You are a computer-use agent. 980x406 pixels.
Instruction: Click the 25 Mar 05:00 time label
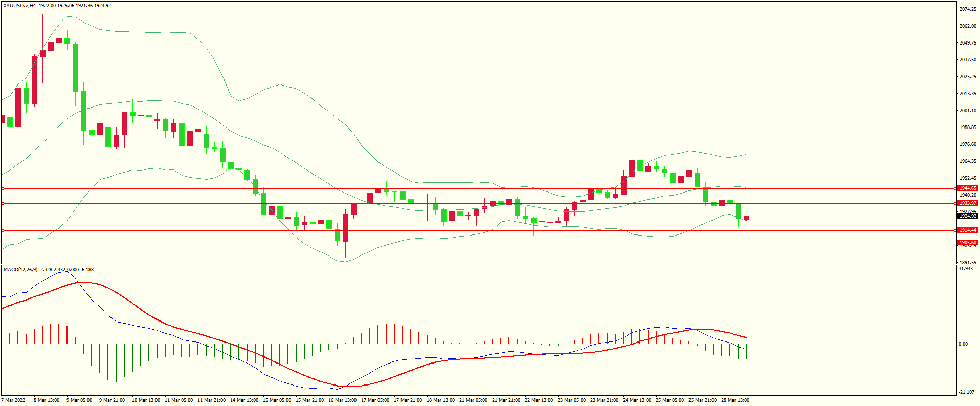pyautogui.click(x=670, y=400)
